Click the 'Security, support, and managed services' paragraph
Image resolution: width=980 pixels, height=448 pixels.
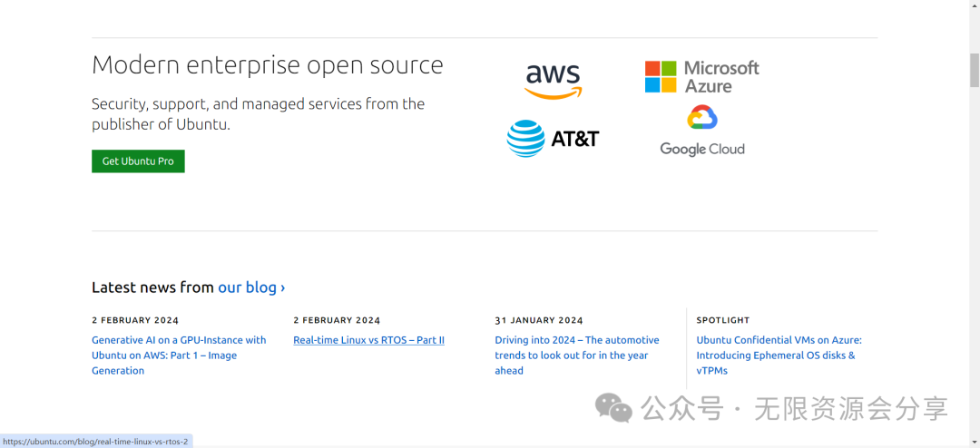click(258, 114)
